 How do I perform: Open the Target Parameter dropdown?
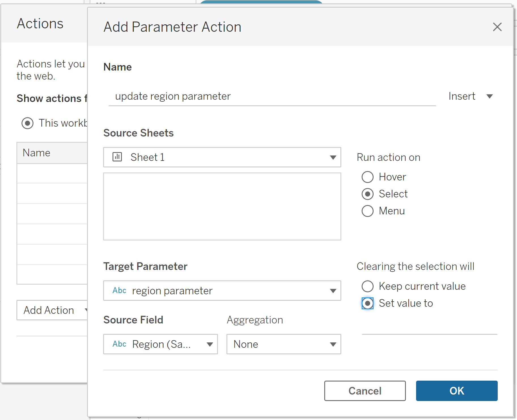click(x=333, y=291)
